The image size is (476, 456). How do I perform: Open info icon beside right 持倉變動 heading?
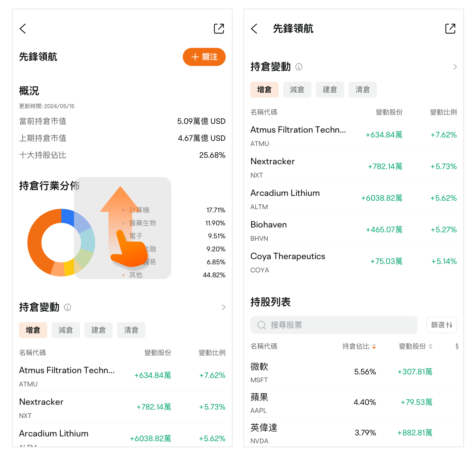click(x=299, y=67)
